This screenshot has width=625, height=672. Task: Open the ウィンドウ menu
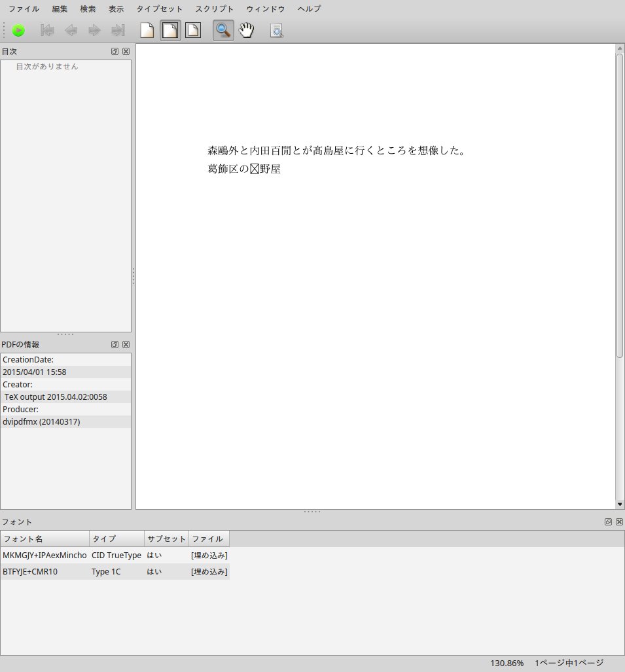[265, 9]
